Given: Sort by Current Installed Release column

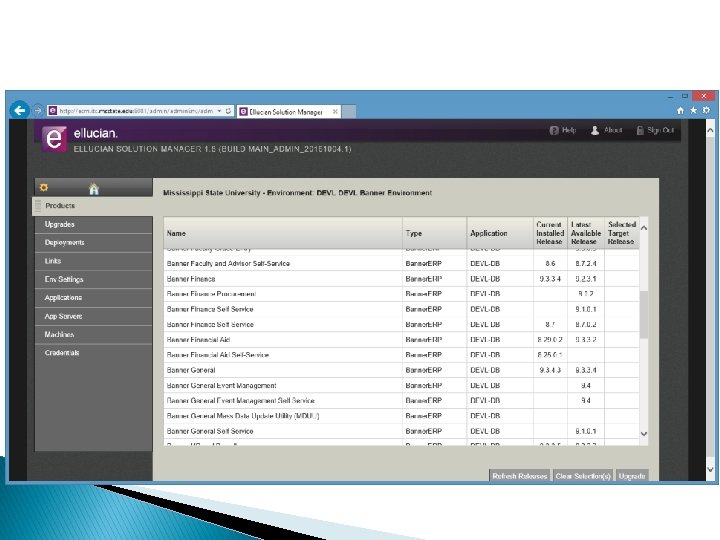Looking at the screenshot, I should click(550, 233).
